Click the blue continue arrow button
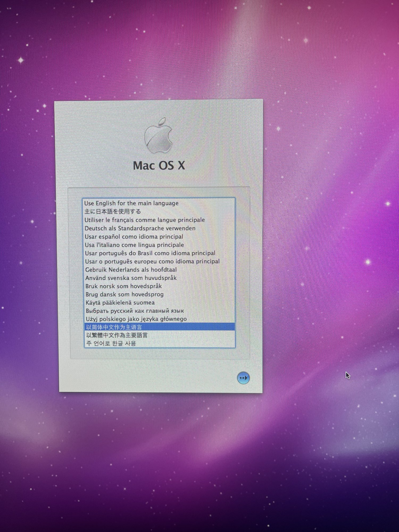This screenshot has height=532, width=399. click(x=243, y=378)
